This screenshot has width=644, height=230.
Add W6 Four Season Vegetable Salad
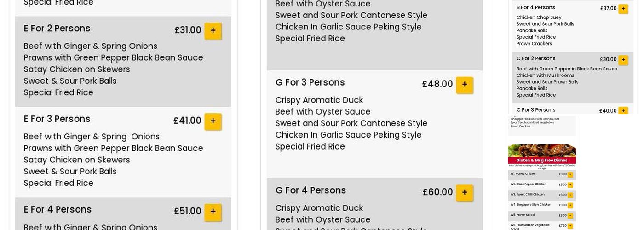(x=570, y=226)
